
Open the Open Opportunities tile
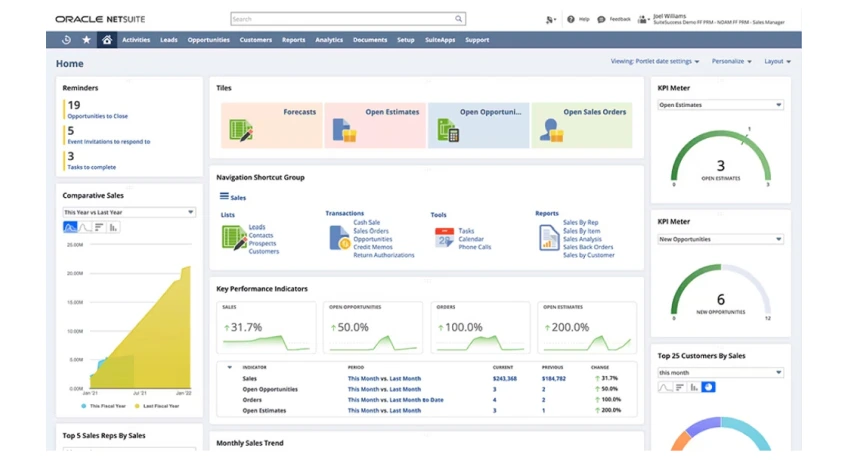click(479, 125)
